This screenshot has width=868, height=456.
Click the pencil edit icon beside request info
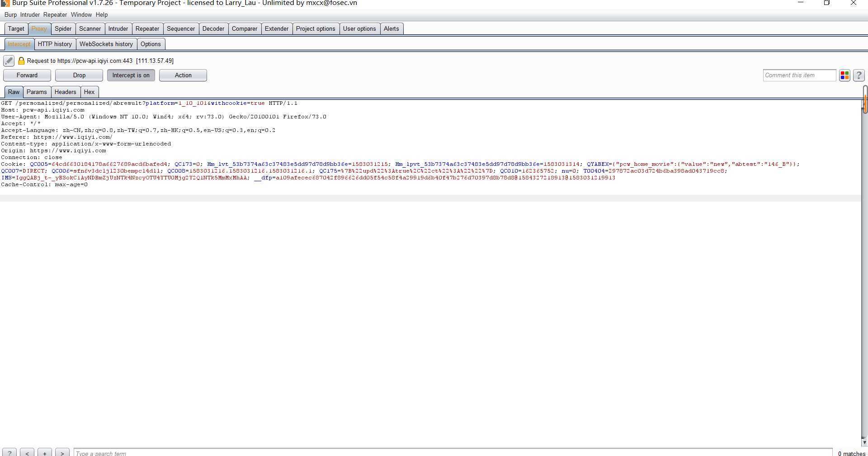click(9, 61)
